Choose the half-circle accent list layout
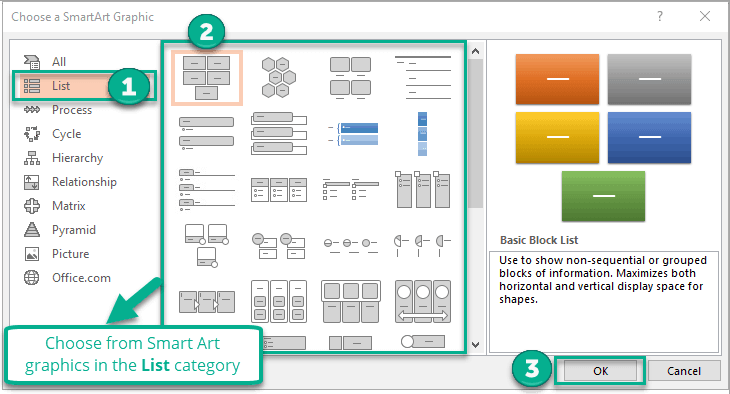Viewport: 730px width, 394px height. pyautogui.click(x=423, y=245)
